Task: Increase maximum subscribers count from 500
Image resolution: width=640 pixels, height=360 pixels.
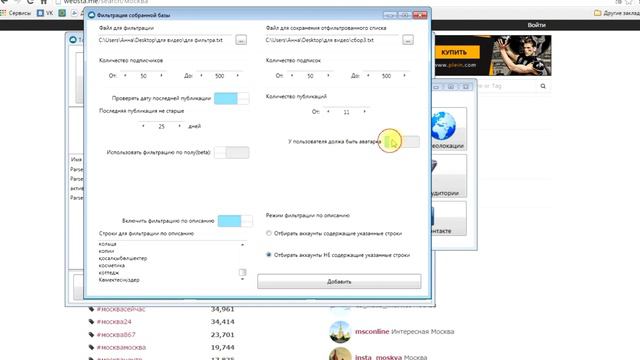Action: [x=238, y=76]
